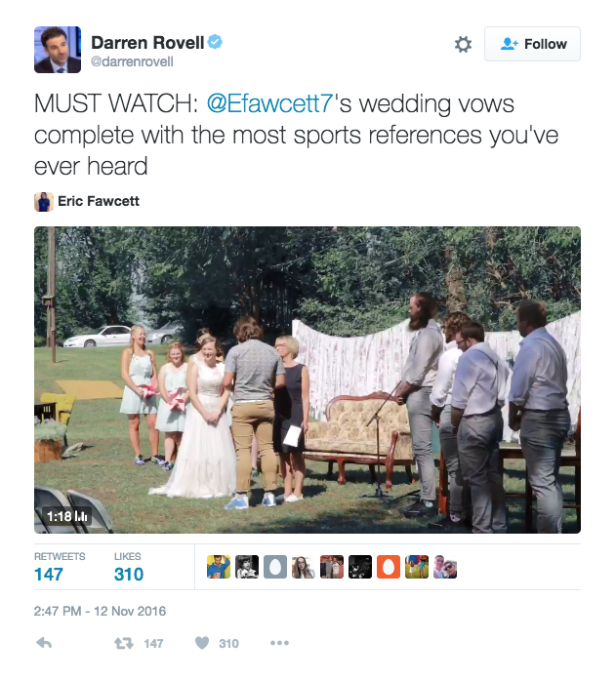View the 147 retweets list
The width and height of the screenshot is (616, 680).
60,567
